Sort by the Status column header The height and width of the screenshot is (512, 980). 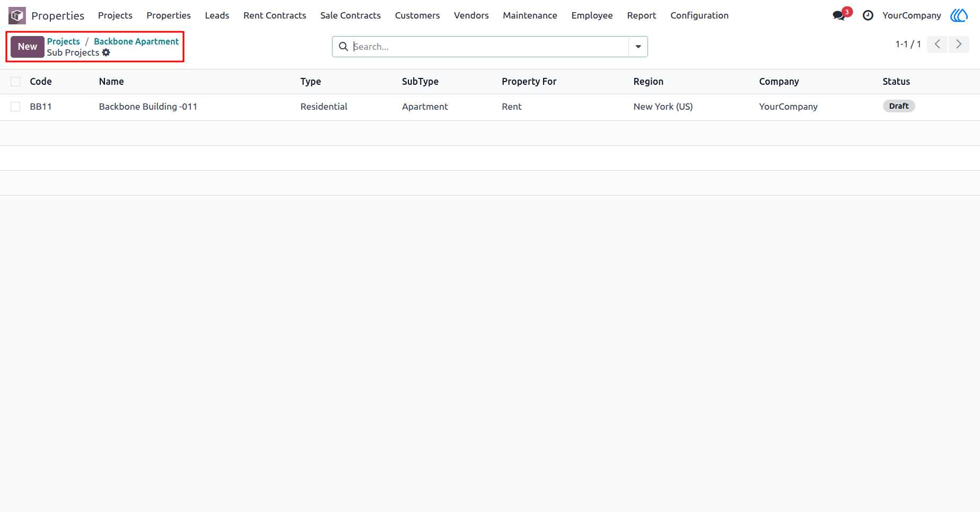pos(896,82)
